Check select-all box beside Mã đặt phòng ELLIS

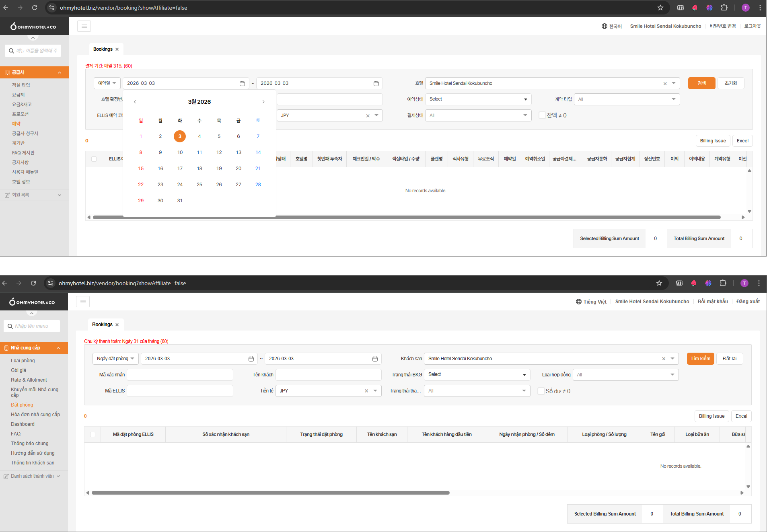(x=93, y=434)
